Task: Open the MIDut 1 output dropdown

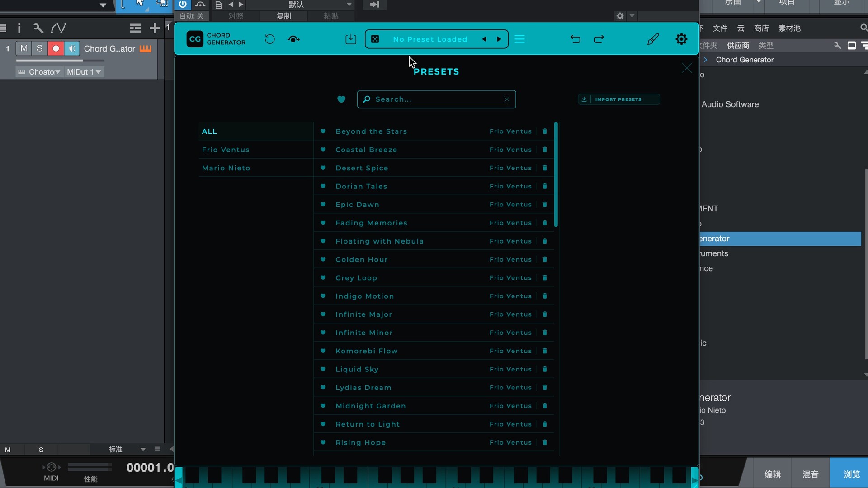Action: click(x=84, y=72)
